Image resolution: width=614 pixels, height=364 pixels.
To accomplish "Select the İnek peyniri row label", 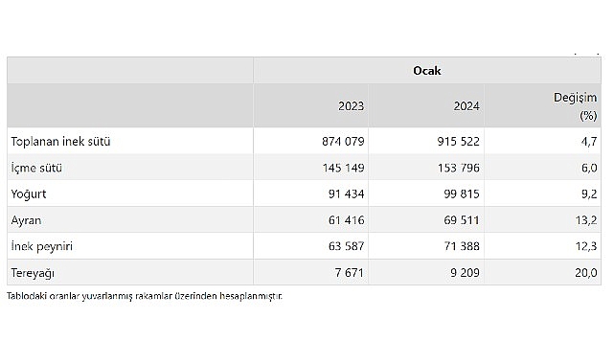I will pyautogui.click(x=42, y=246).
